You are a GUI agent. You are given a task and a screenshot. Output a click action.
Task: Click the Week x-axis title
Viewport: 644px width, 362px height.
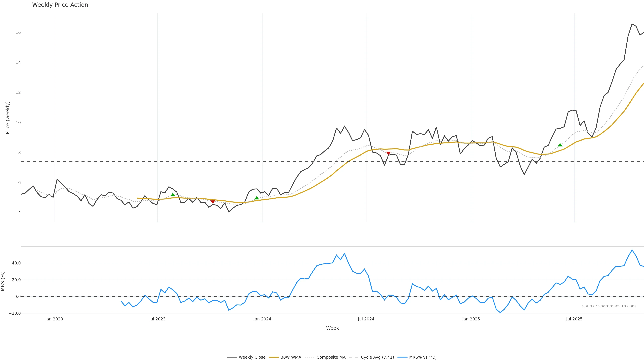(332, 328)
